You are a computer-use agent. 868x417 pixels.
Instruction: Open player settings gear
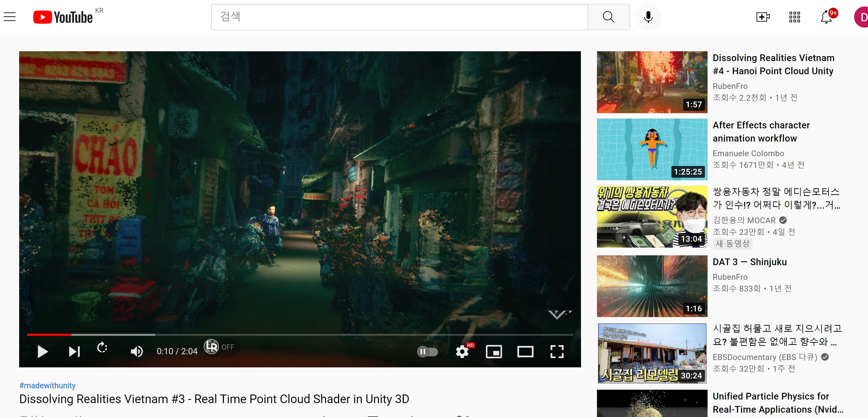462,352
